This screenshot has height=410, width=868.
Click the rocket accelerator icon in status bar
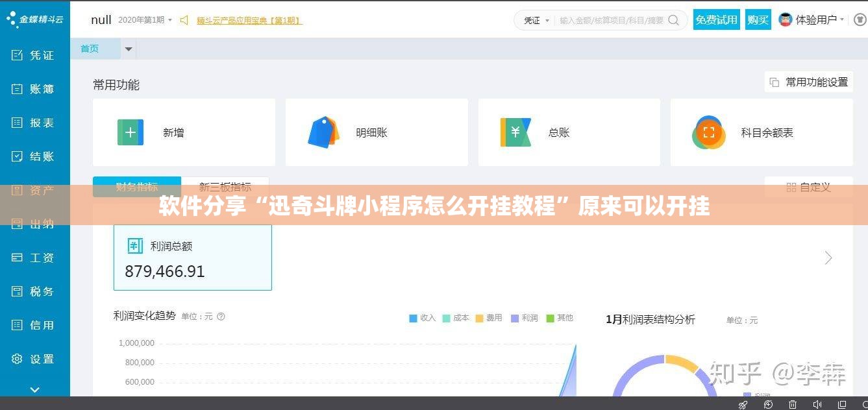click(743, 404)
